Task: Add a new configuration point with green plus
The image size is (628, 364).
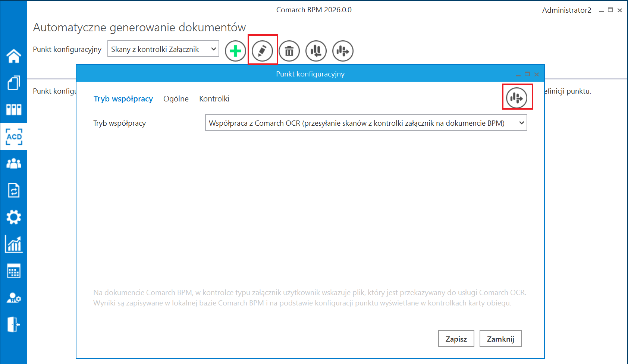Action: click(x=235, y=51)
